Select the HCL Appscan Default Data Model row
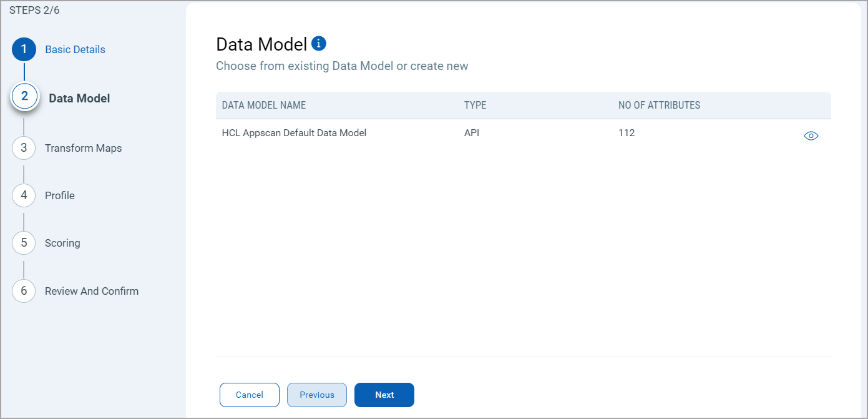868x419 pixels. [x=293, y=132]
